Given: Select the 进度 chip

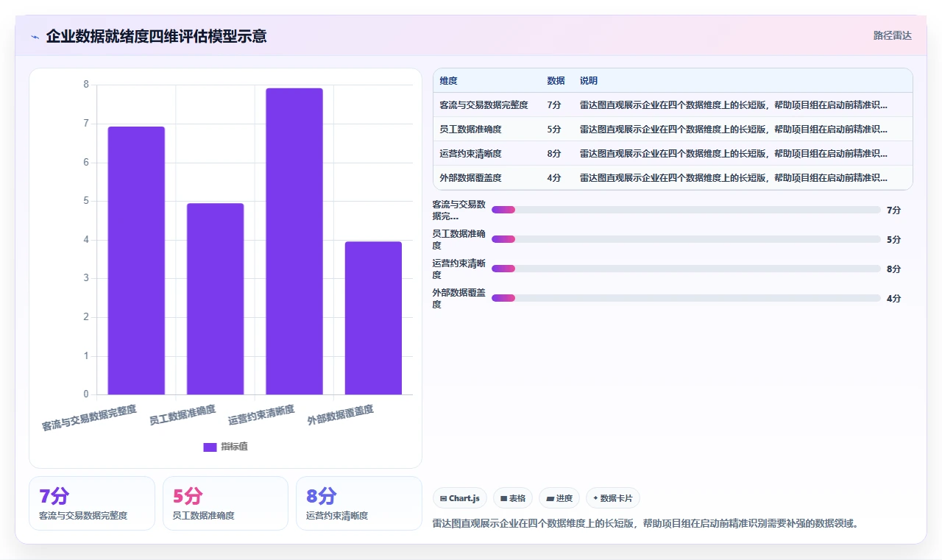Looking at the screenshot, I should pos(559,498).
